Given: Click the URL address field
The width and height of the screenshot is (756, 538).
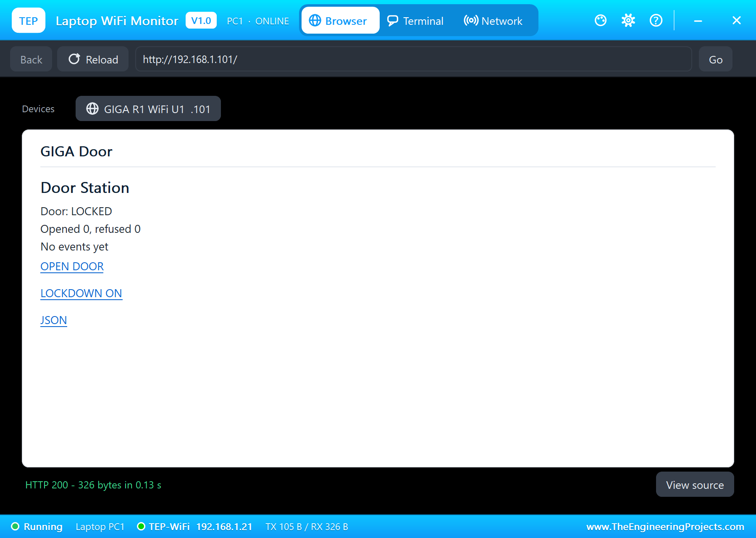Looking at the screenshot, I should (414, 59).
